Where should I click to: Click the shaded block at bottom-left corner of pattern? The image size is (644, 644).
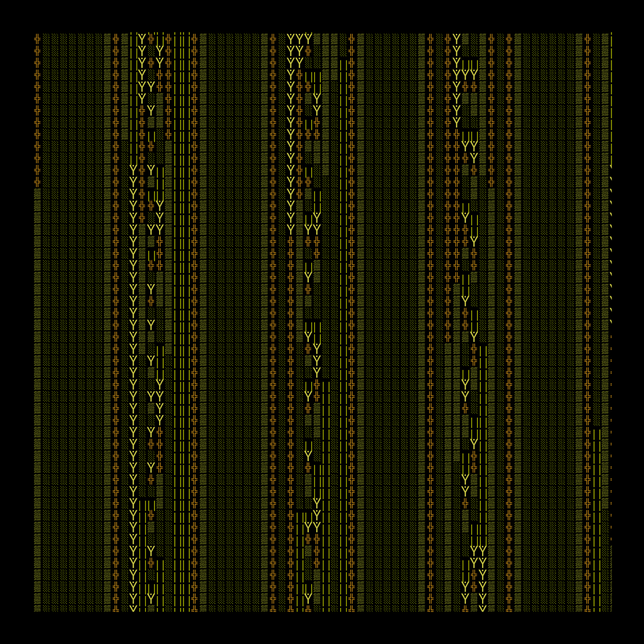point(37,608)
